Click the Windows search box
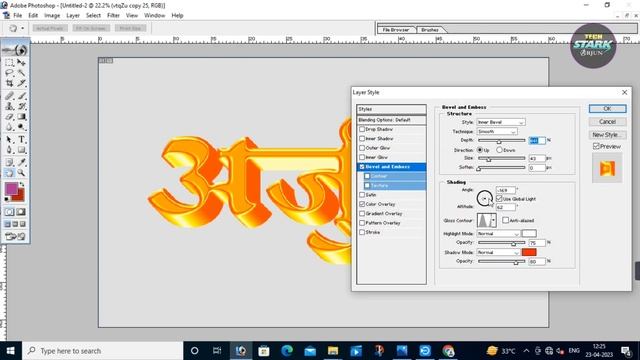 [103, 351]
